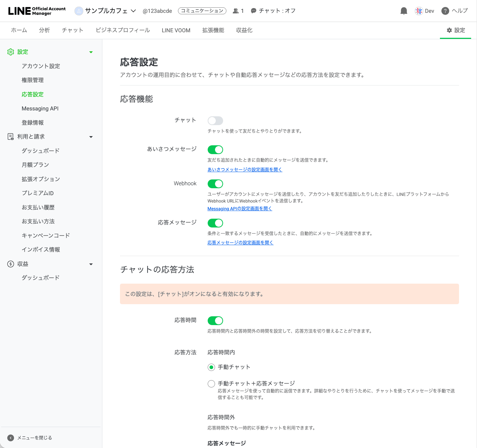
Task: Go to 月額プラン in the sidebar
Action: click(35, 165)
